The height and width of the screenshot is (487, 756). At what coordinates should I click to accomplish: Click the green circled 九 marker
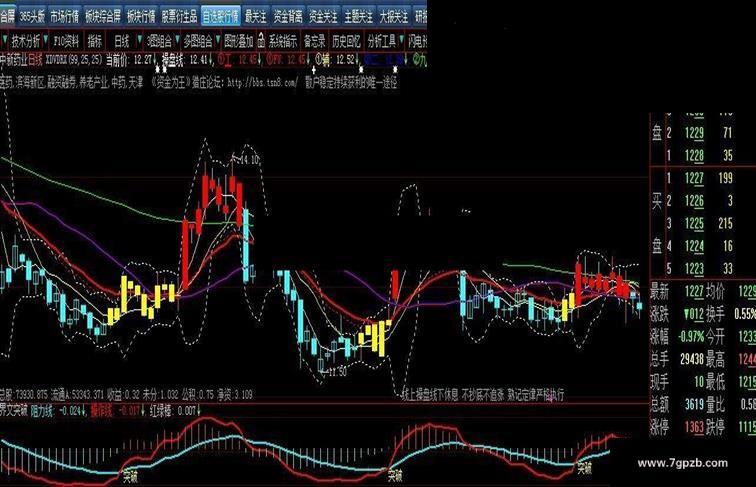point(420,60)
